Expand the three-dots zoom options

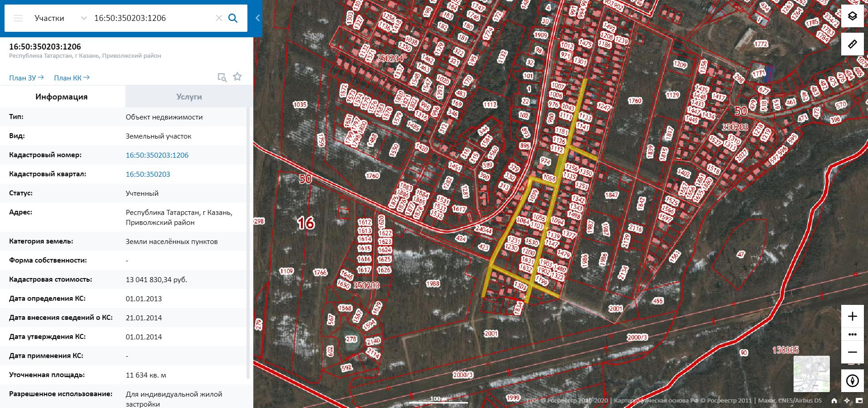(852, 334)
